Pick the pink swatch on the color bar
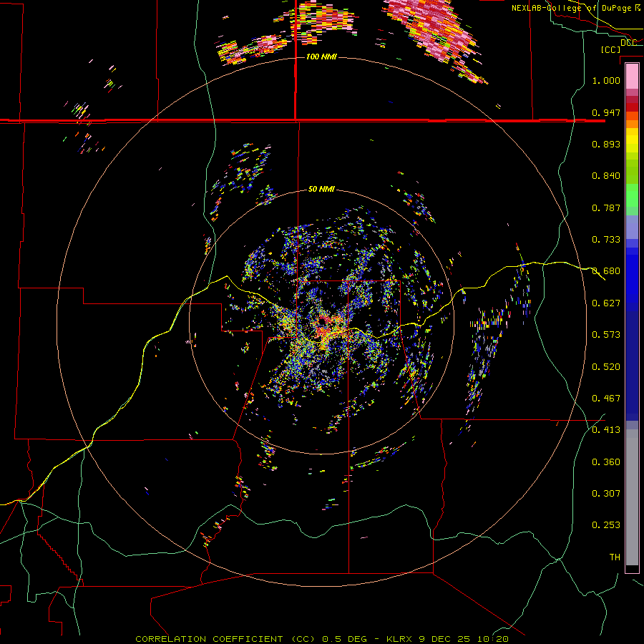Screen dimensions: 644x644 [x=632, y=76]
